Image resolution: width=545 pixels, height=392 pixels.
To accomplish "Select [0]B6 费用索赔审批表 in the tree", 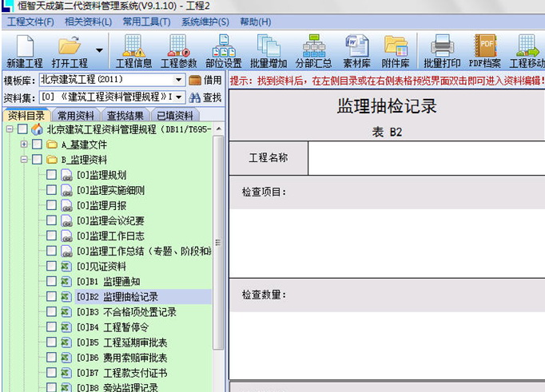I will click(122, 358).
